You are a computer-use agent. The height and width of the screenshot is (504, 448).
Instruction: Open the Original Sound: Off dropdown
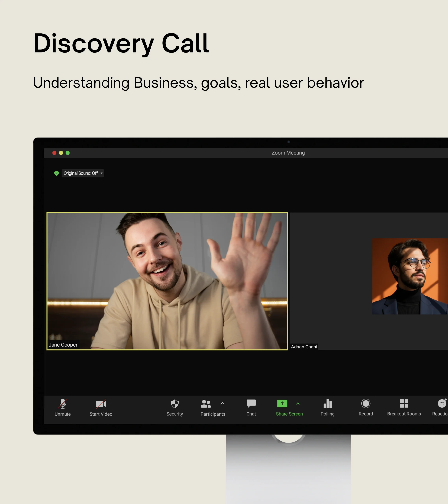tap(83, 173)
